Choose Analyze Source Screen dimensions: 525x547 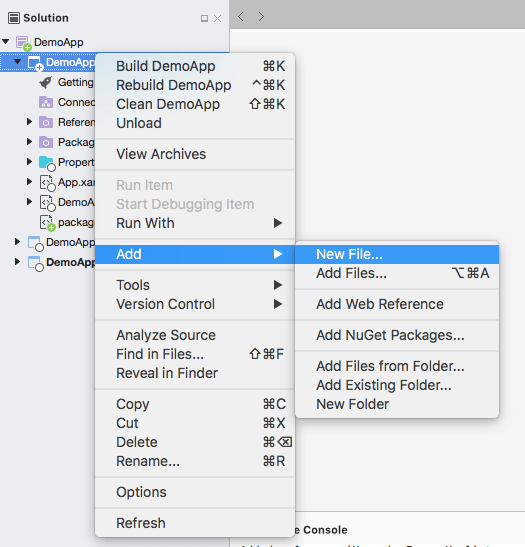click(195, 335)
